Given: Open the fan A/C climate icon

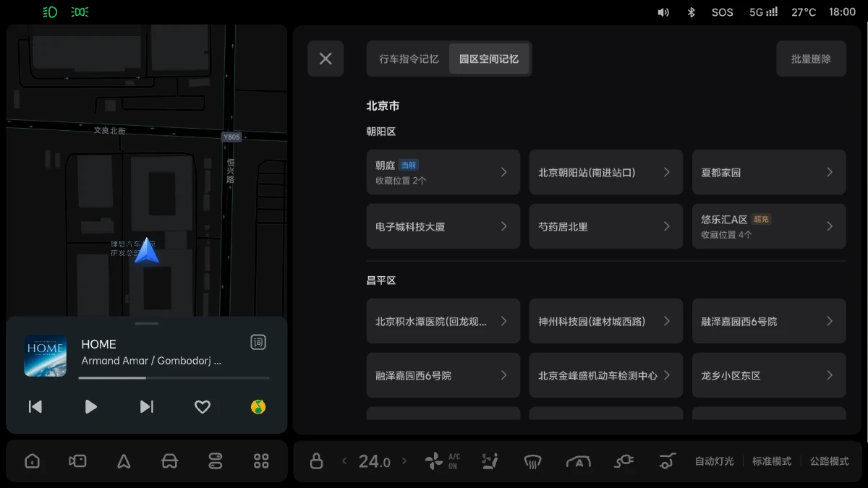Looking at the screenshot, I should pos(441,461).
